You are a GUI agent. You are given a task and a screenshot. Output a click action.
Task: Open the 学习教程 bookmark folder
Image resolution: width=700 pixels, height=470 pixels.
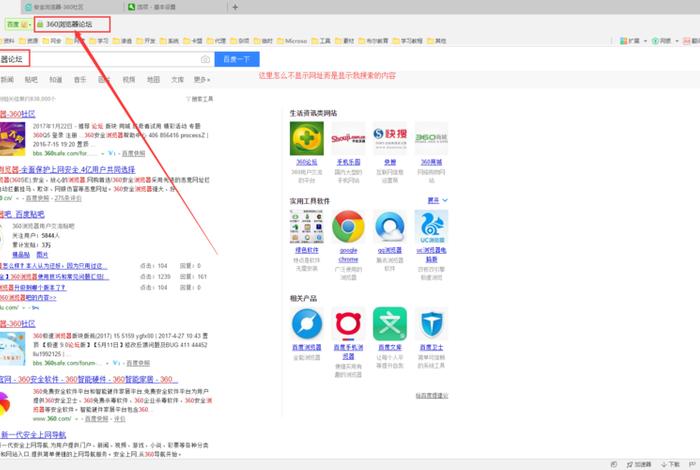[407, 41]
